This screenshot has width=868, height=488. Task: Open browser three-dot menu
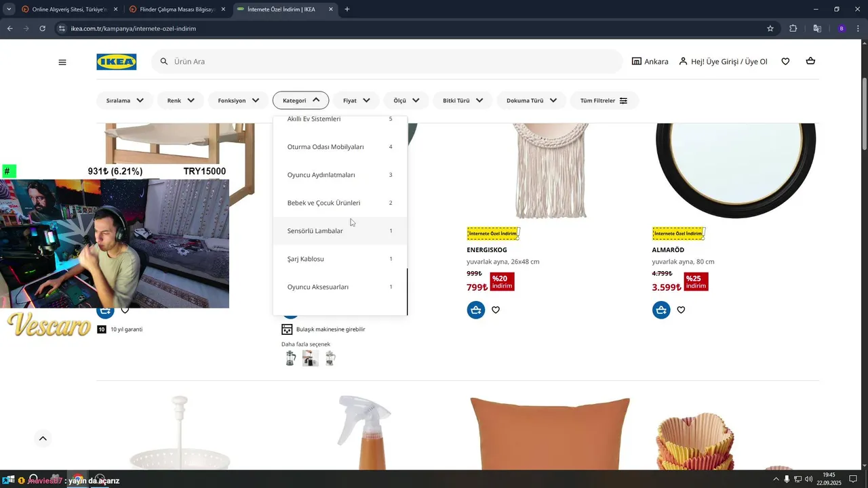859,28
